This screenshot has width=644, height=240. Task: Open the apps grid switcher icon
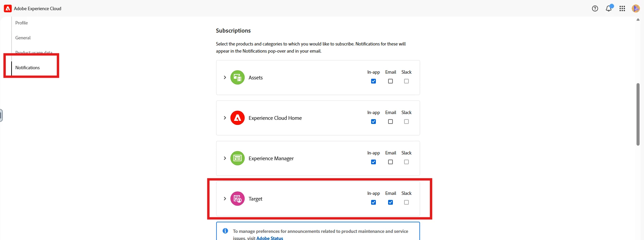622,8
